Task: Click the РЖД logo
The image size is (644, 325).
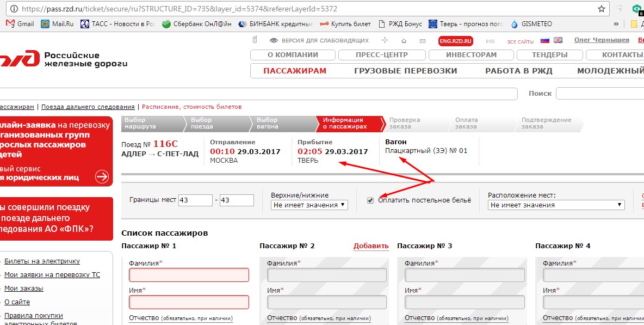Action: (x=20, y=59)
